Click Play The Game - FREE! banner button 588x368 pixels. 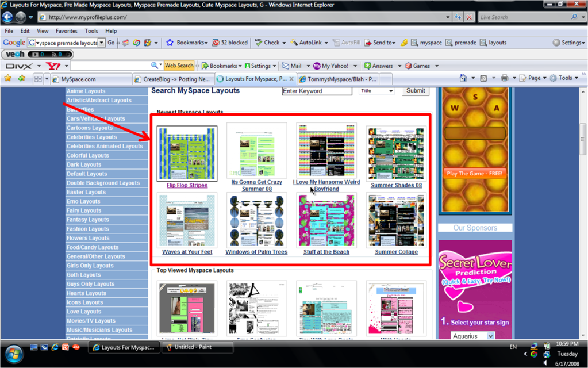(x=474, y=173)
